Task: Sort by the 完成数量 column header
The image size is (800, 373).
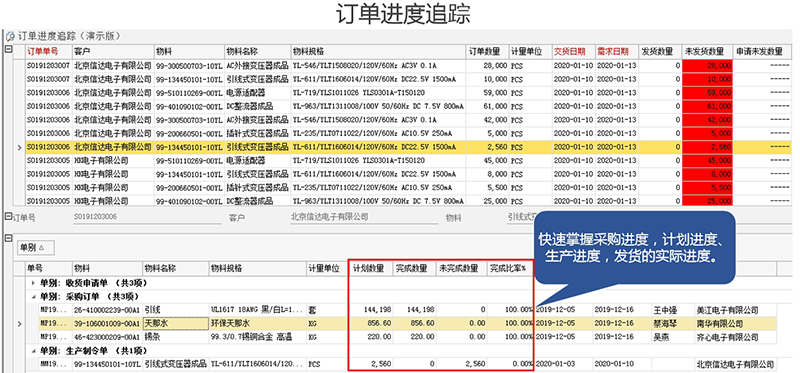Action: 414,268
